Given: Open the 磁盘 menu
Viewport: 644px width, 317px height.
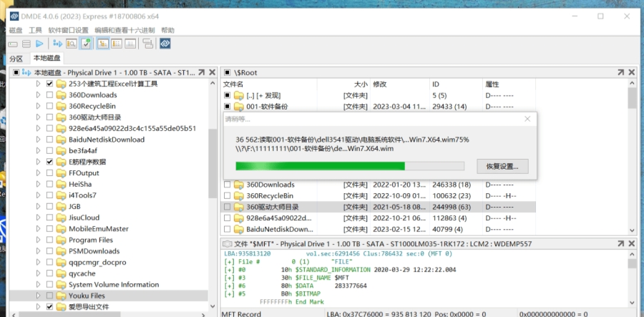Looking at the screenshot, I should click(x=16, y=30).
